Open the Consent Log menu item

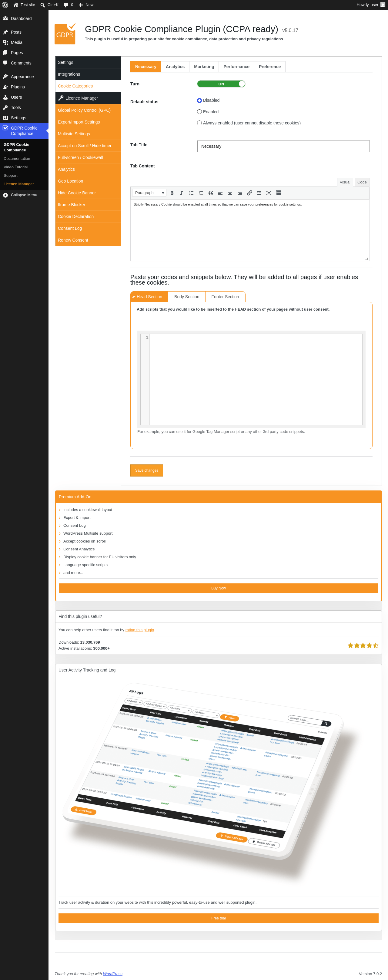coord(88,228)
